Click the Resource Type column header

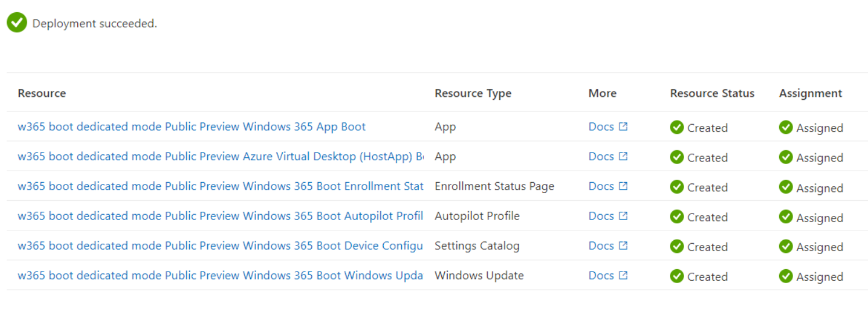pos(473,93)
